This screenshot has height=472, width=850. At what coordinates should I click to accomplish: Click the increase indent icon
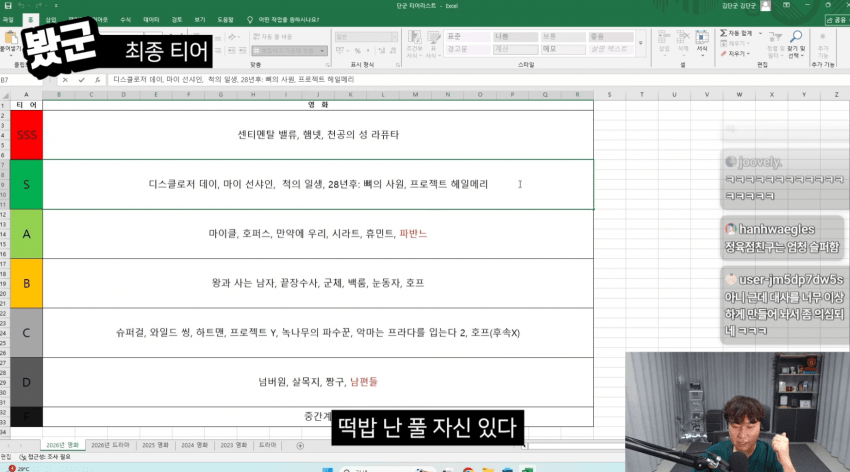tap(242, 50)
